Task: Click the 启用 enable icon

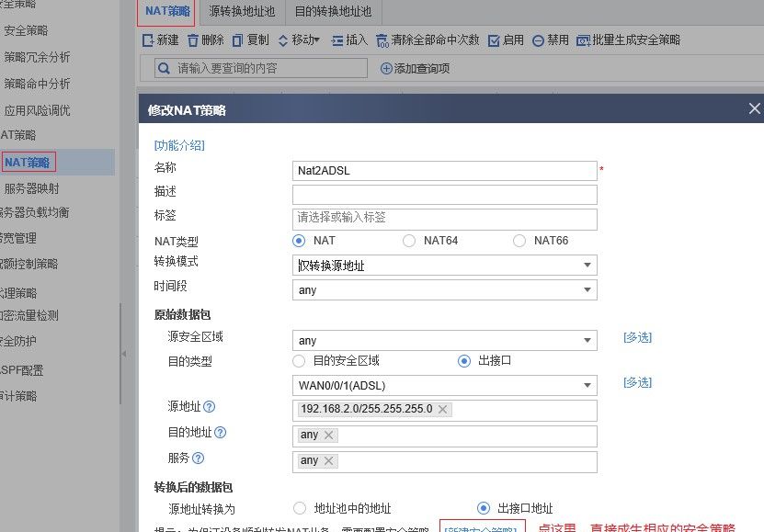Action: (x=507, y=40)
